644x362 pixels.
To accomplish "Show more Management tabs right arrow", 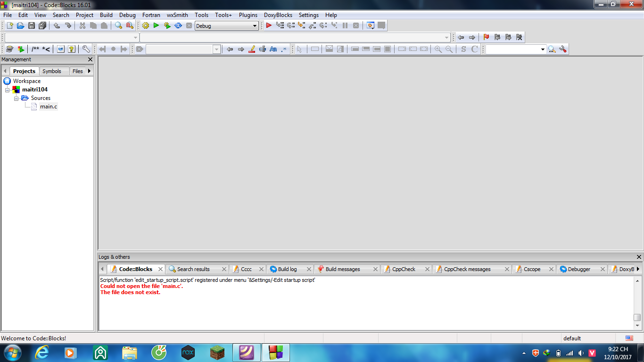I will 89,71.
